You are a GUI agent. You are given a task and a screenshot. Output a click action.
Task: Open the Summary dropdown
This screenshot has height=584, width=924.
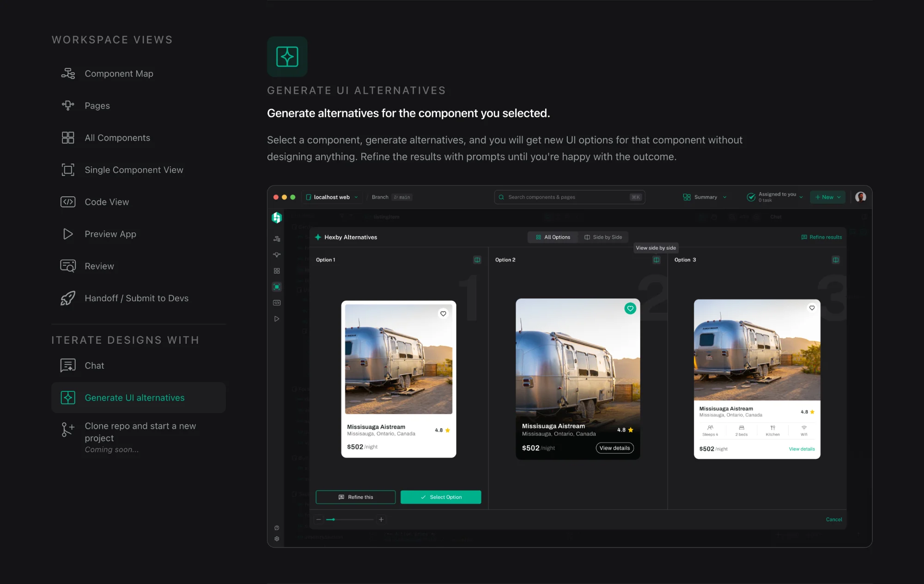pos(705,197)
